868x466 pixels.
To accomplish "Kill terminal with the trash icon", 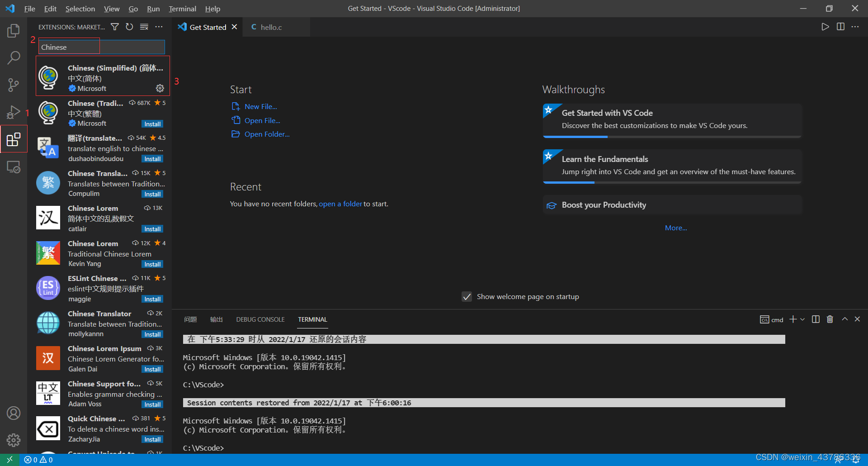I will pyautogui.click(x=830, y=319).
